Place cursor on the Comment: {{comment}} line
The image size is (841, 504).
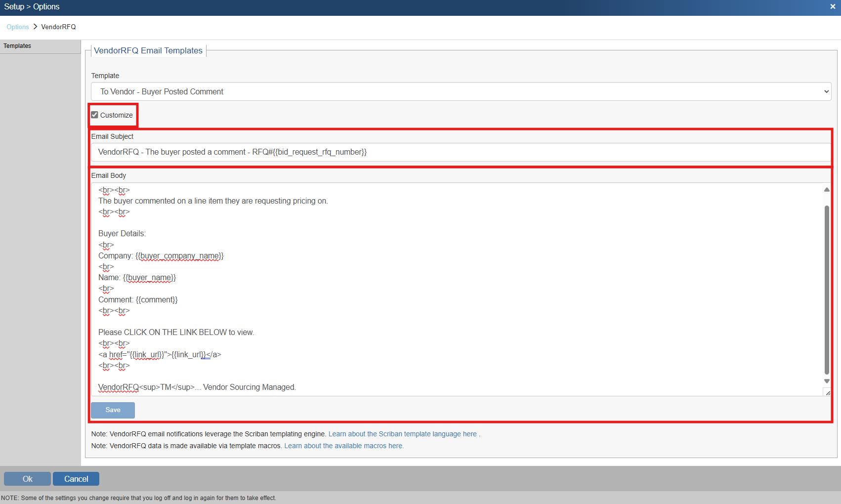[x=138, y=300]
